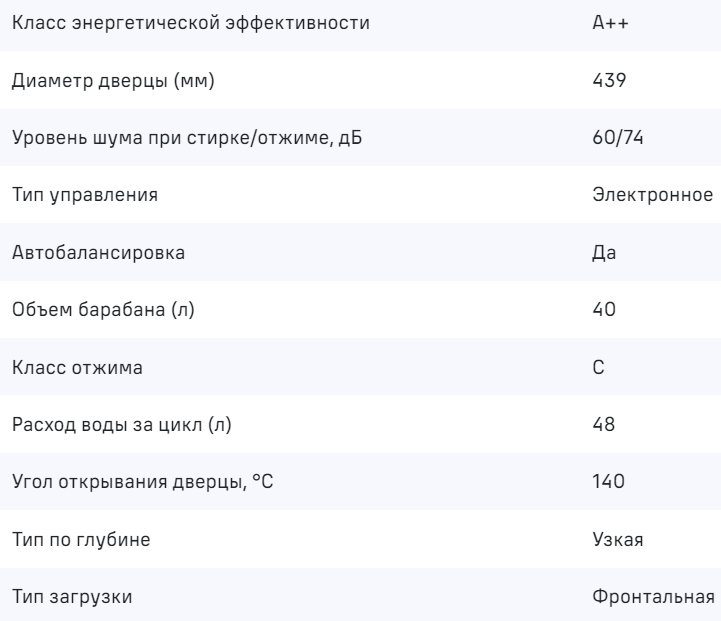Select the 'Электронное' control type value
The image size is (721, 621).
(x=652, y=195)
